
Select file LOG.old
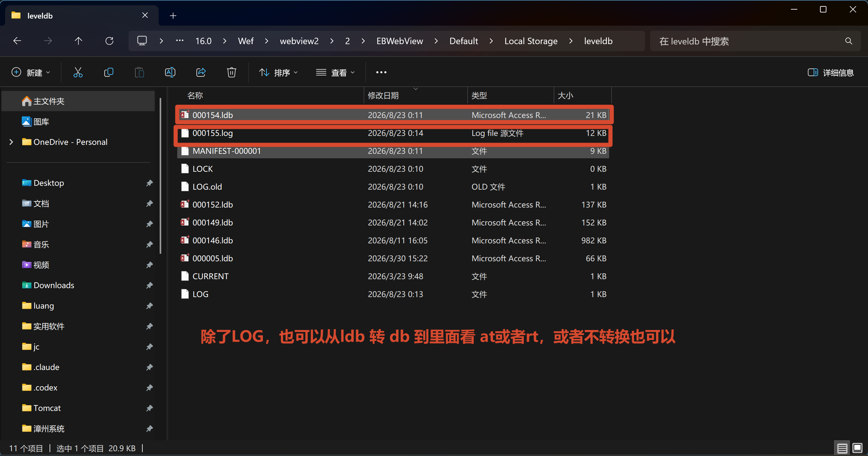click(393, 186)
